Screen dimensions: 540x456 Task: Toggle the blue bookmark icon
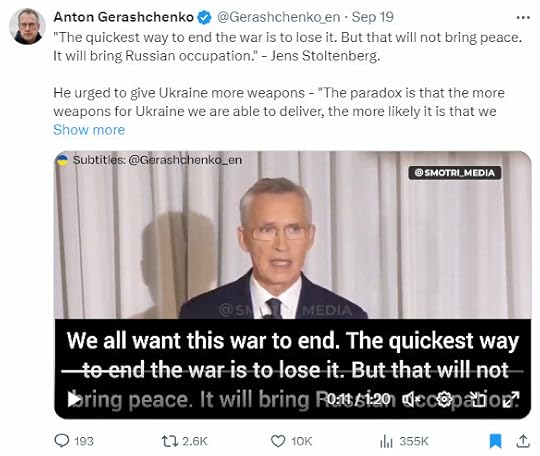click(x=496, y=441)
